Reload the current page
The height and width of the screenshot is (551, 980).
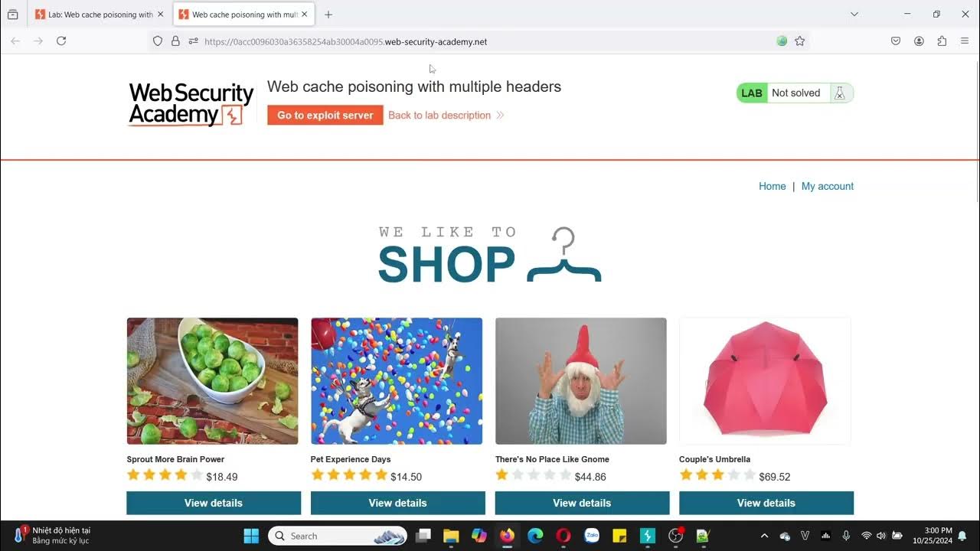point(61,41)
